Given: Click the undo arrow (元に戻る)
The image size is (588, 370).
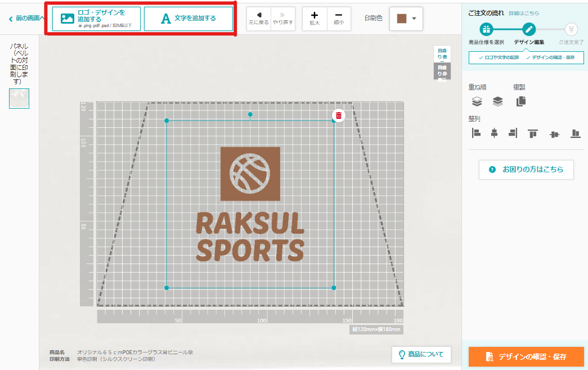Looking at the screenshot, I should [x=259, y=19].
